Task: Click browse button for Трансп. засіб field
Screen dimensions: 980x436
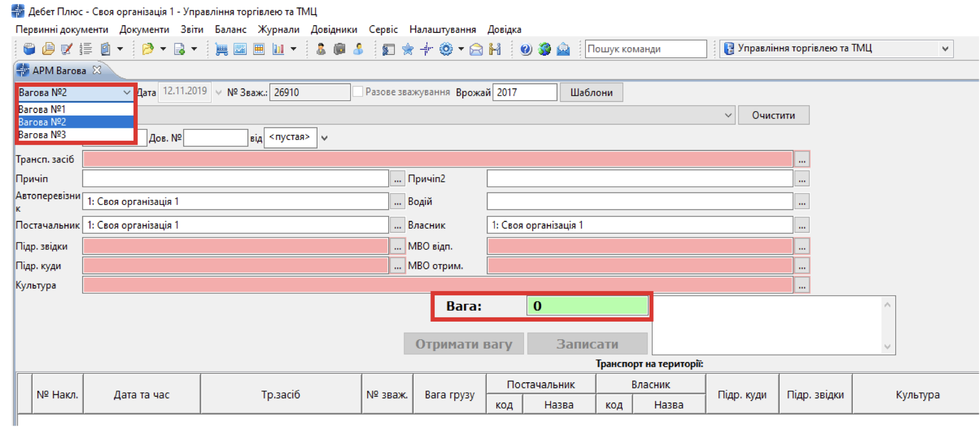Action: [802, 160]
